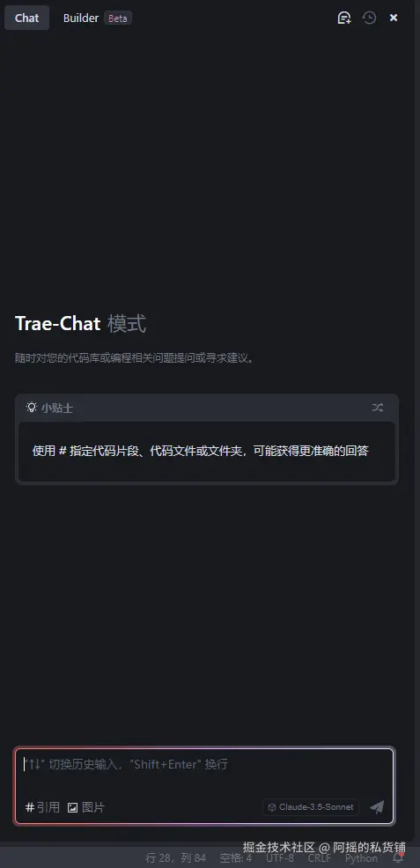Switch to the Builder tab
The height and width of the screenshot is (868, 420).
81,18
